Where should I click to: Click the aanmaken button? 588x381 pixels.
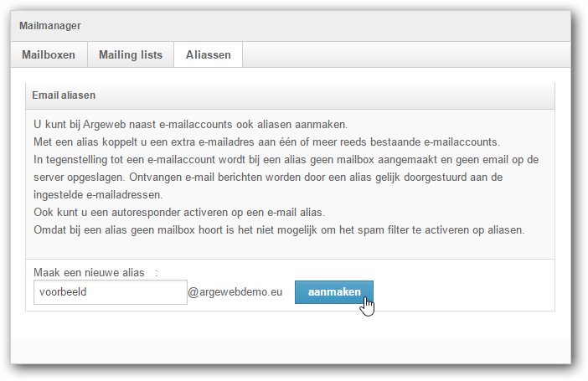tap(333, 291)
